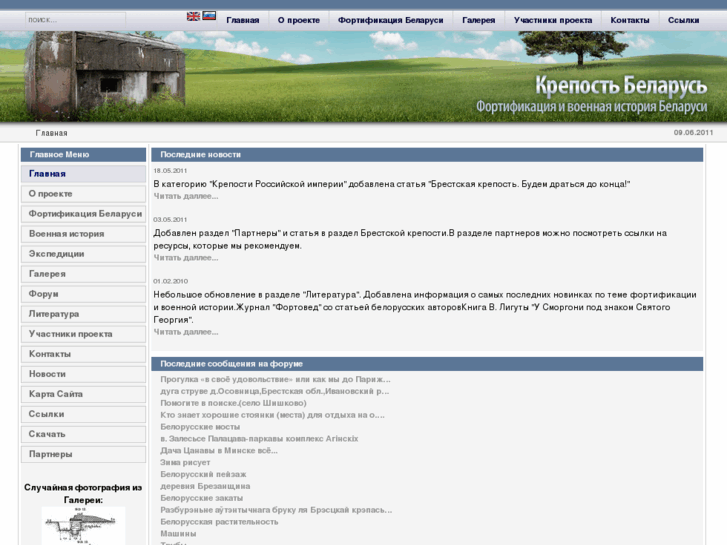The image size is (727, 545).
Task: Open 'Участники проекта' sidebar item
Action: (83, 334)
